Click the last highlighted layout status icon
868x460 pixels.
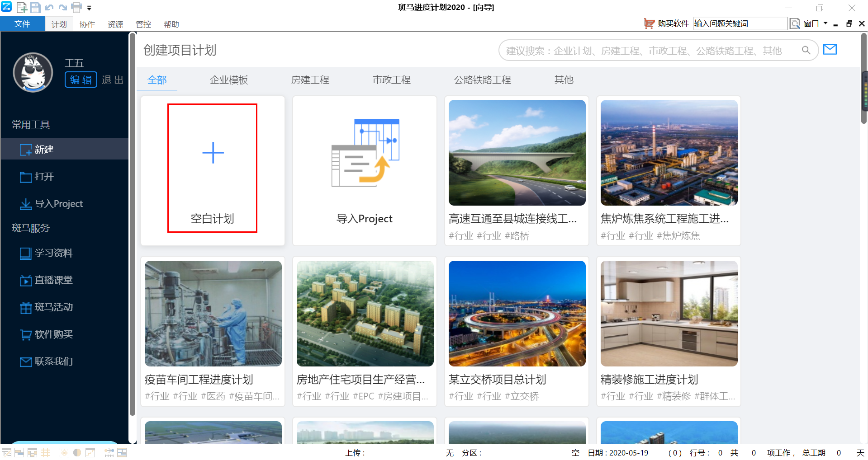click(122, 453)
